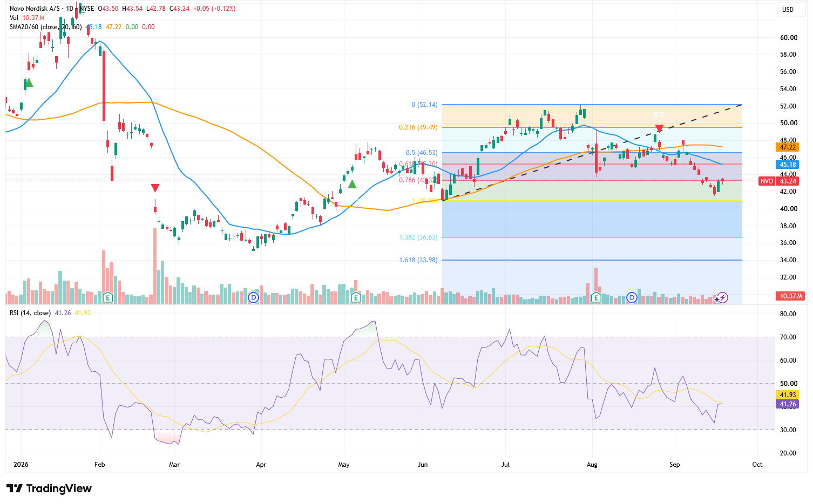The image size is (813, 504).
Task: Click the Fibonacci 0 (52.14) level label
Action: (x=424, y=105)
